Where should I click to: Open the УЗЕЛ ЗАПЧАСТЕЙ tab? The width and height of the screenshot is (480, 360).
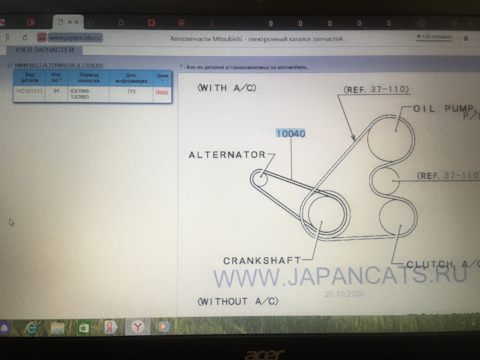44,50
